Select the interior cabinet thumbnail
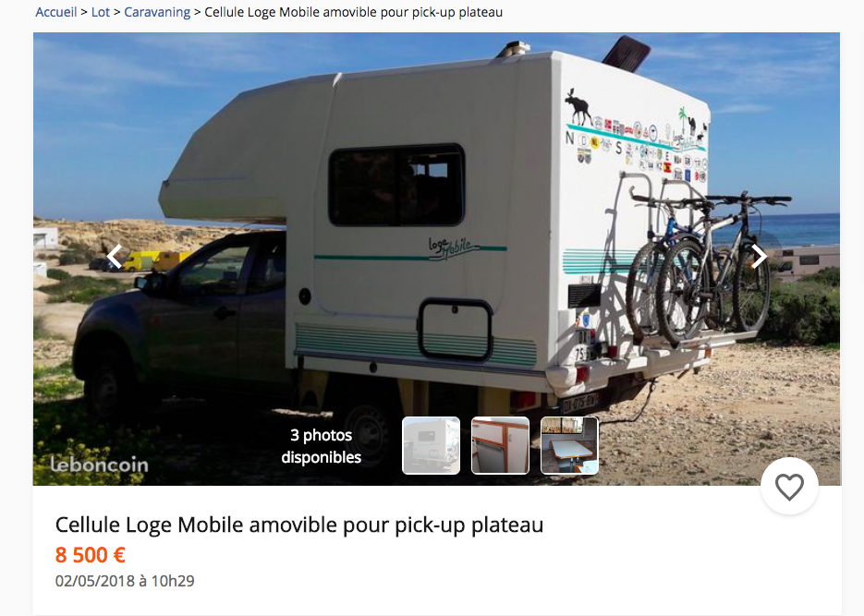864x616 pixels. pyautogui.click(x=500, y=445)
